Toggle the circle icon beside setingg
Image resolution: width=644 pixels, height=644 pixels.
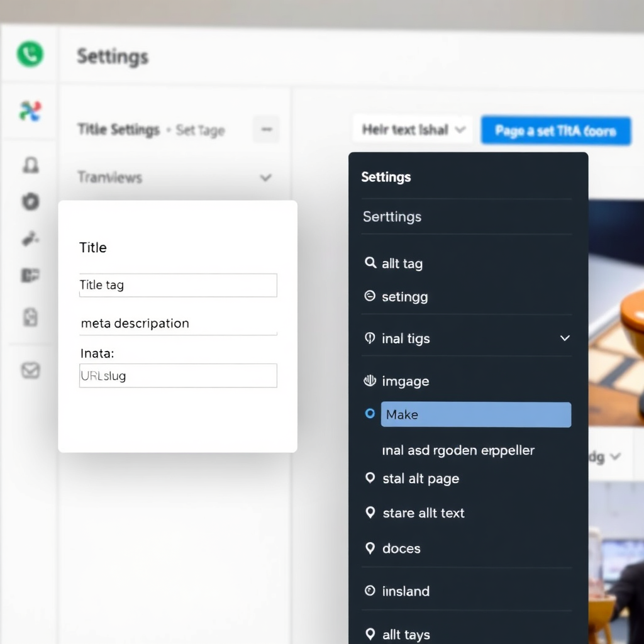(x=370, y=296)
